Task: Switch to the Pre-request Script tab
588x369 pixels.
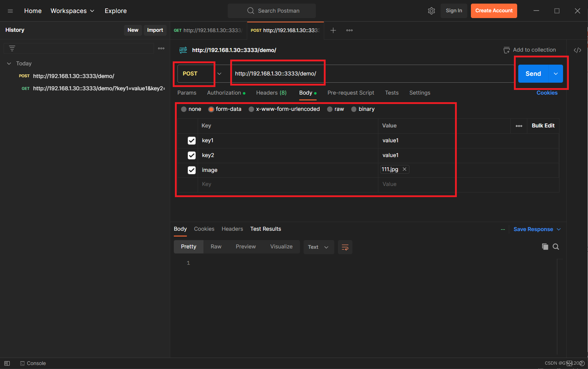Action: (x=351, y=93)
